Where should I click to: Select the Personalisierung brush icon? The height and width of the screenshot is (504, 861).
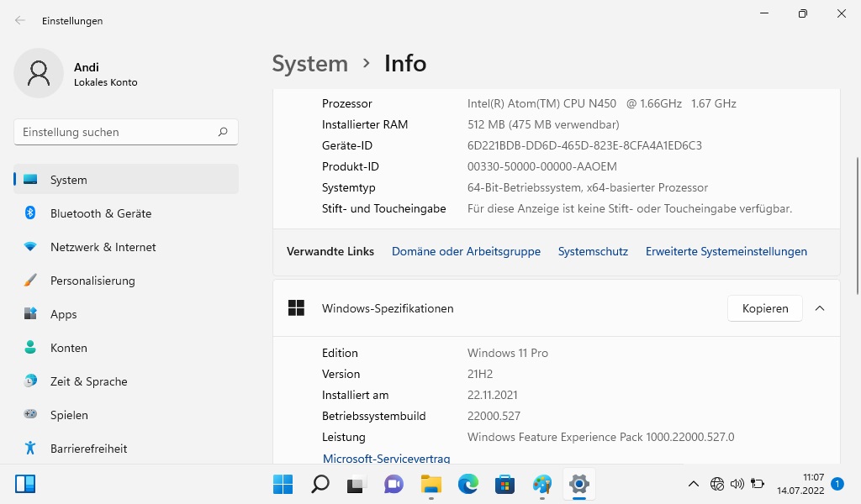(x=30, y=281)
